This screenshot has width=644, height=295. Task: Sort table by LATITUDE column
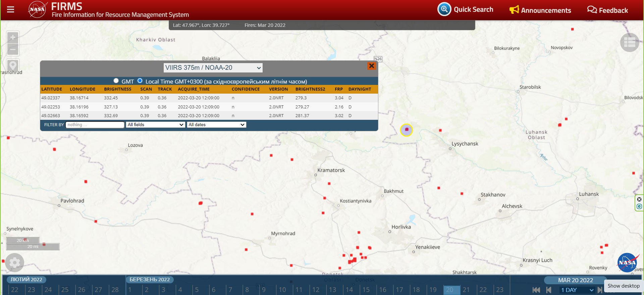point(52,89)
